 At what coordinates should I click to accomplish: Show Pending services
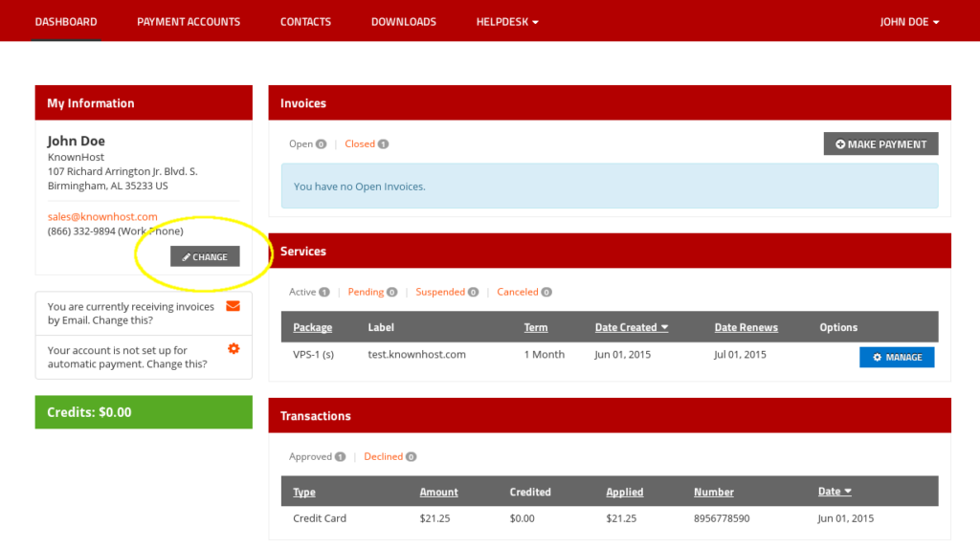coord(372,292)
